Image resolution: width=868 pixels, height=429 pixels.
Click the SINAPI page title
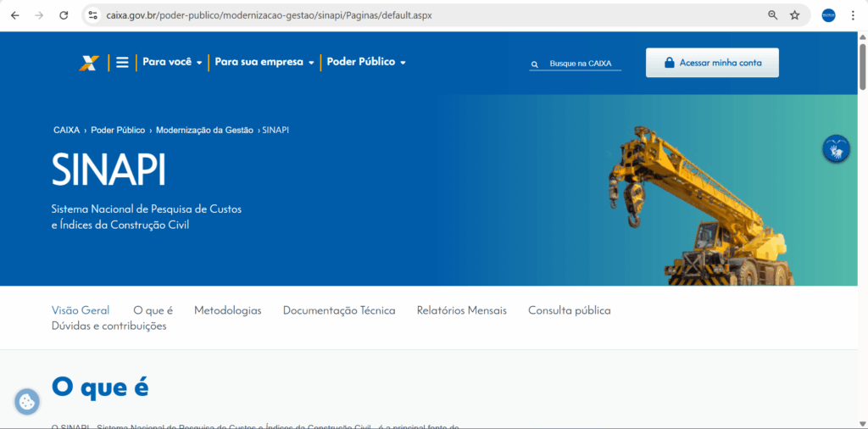pyautogui.click(x=108, y=170)
